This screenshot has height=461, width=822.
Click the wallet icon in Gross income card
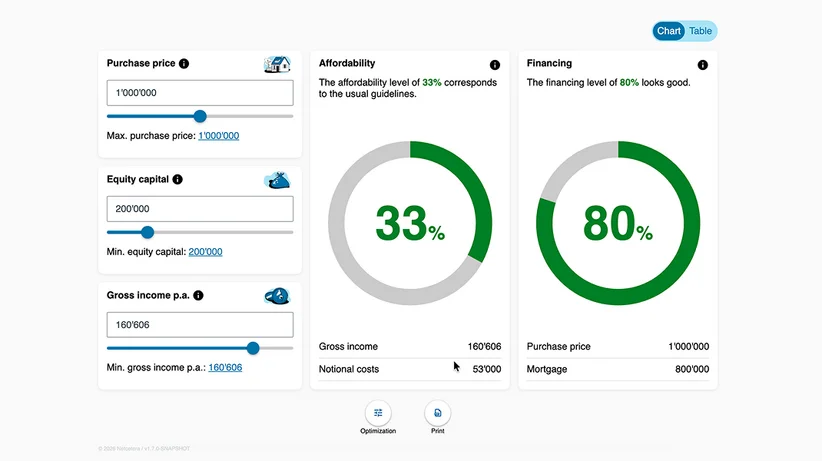(277, 296)
